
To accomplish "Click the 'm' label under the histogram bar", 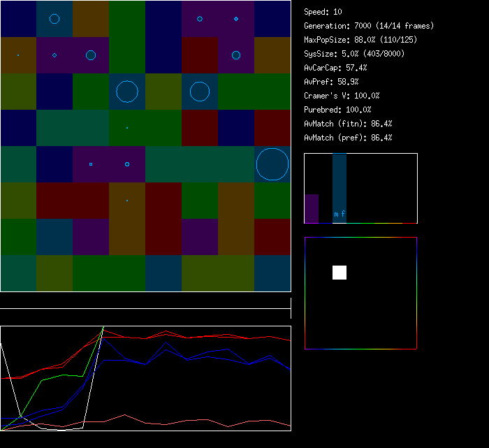I will point(337,215).
